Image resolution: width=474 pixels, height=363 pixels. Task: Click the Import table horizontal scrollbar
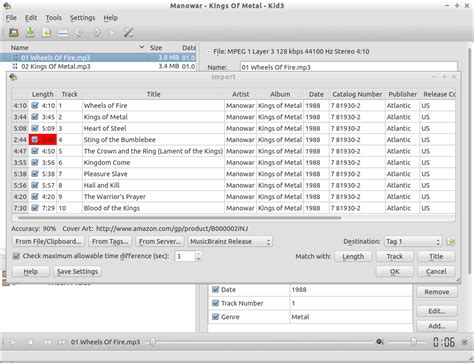(x=180, y=218)
